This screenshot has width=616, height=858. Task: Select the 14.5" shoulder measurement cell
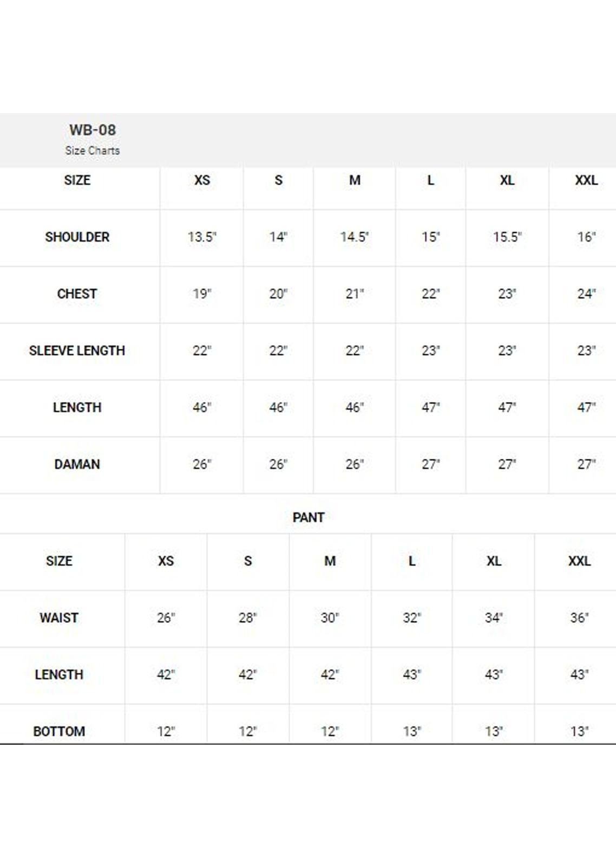coord(354,237)
